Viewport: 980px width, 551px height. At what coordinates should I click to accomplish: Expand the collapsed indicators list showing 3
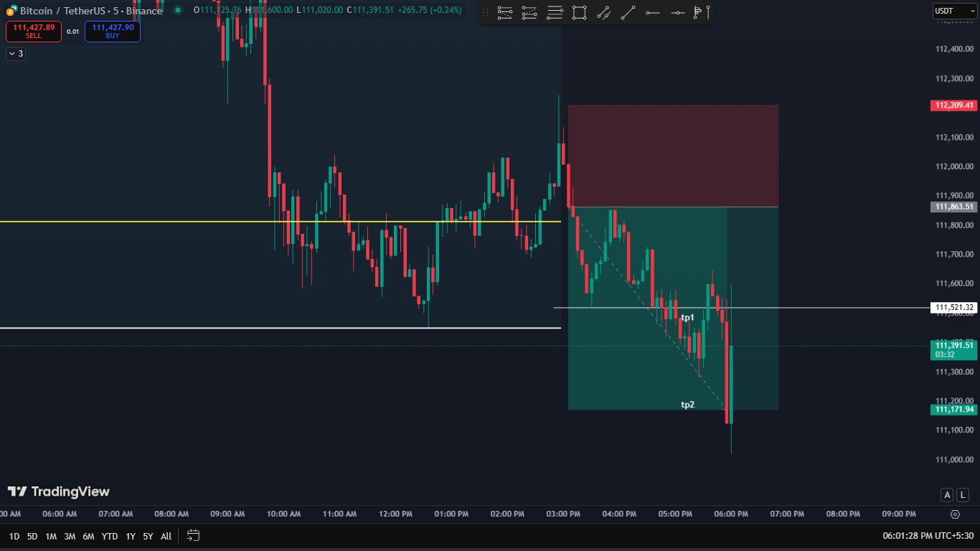pyautogui.click(x=16, y=54)
